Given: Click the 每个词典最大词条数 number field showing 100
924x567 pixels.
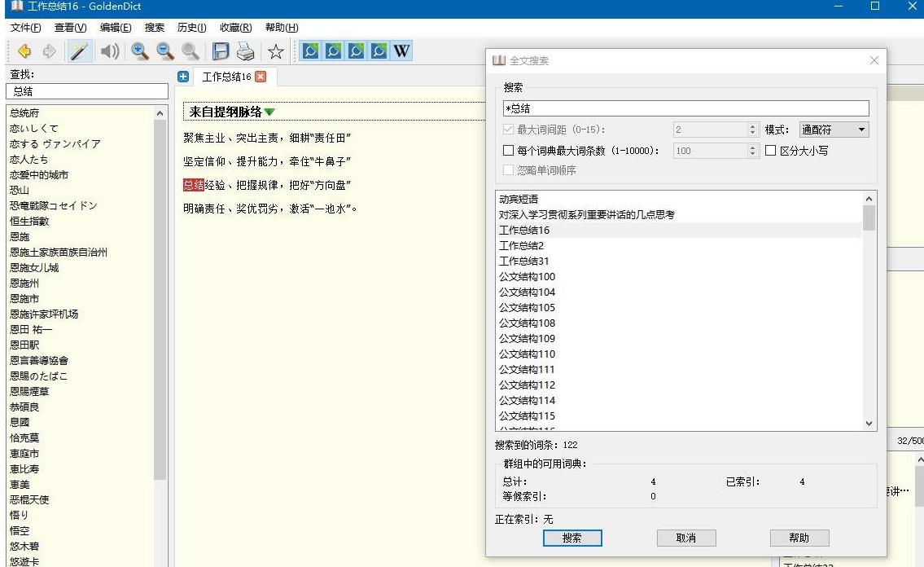Looking at the screenshot, I should [x=710, y=151].
